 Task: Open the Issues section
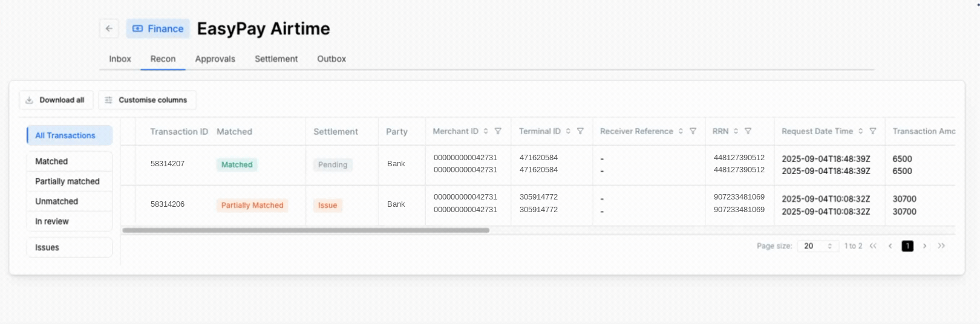tap(70, 247)
